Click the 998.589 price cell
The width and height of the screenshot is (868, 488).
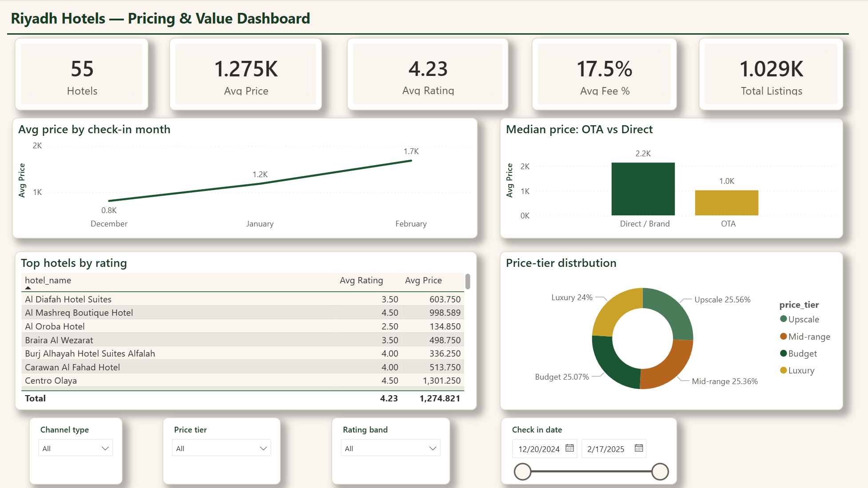445,313
